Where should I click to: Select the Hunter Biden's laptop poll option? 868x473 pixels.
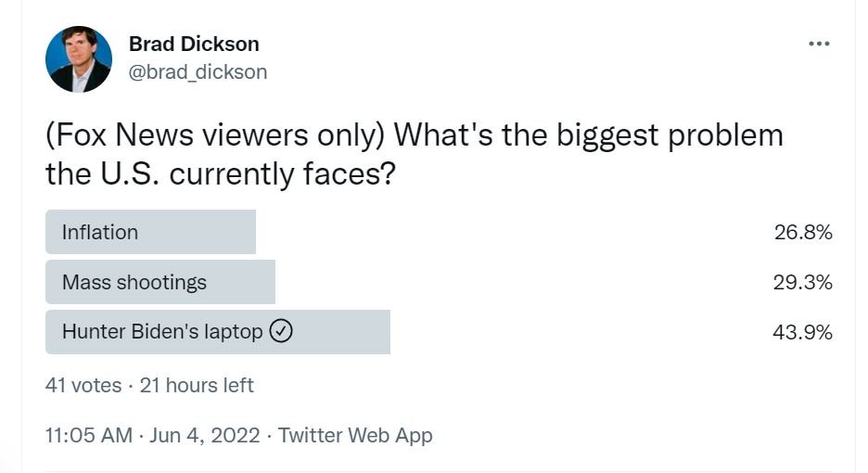pos(162,332)
